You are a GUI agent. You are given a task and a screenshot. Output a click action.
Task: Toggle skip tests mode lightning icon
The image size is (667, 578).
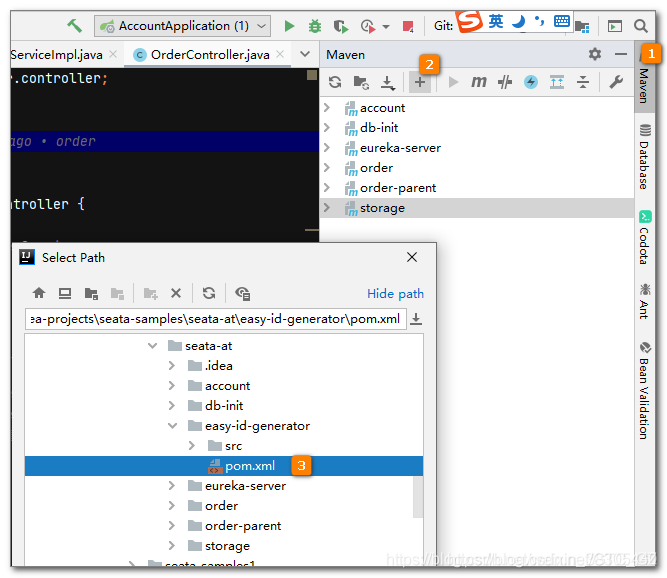click(531, 82)
